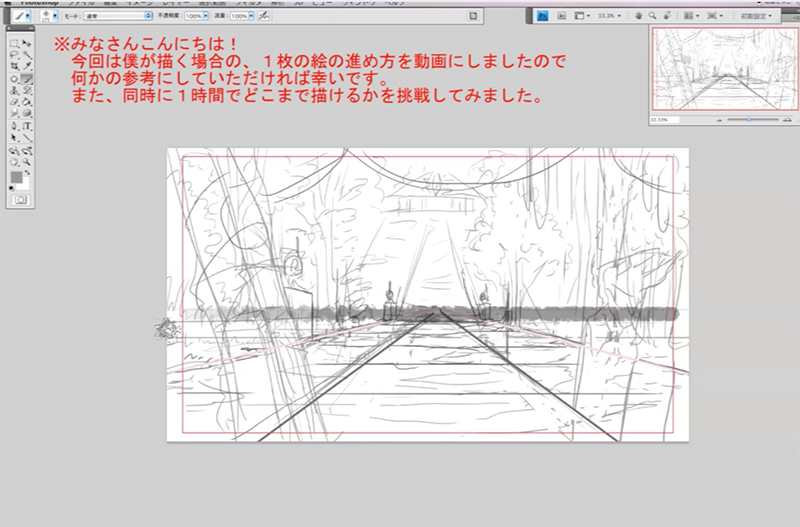Select the Crop tool
800x527 pixels.
[x=14, y=66]
